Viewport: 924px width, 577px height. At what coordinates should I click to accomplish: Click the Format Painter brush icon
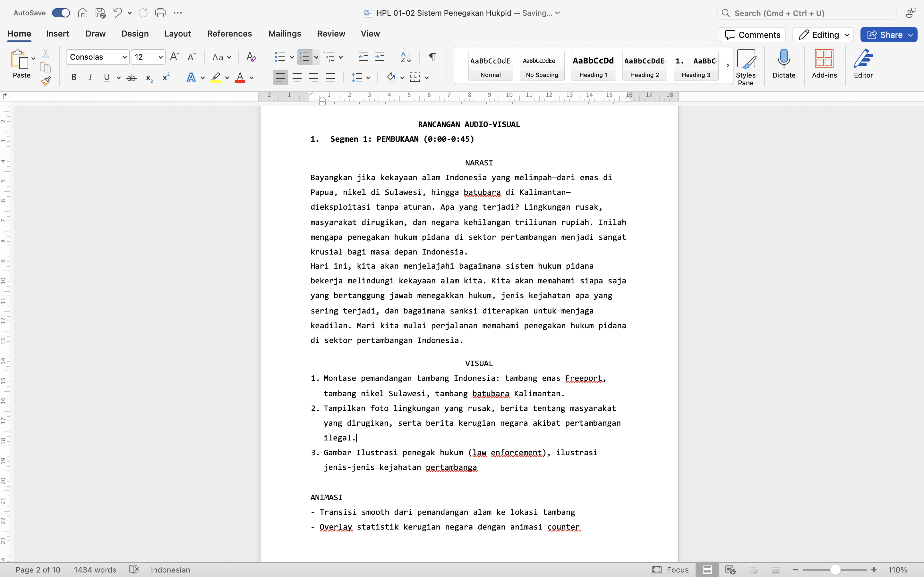click(x=46, y=81)
